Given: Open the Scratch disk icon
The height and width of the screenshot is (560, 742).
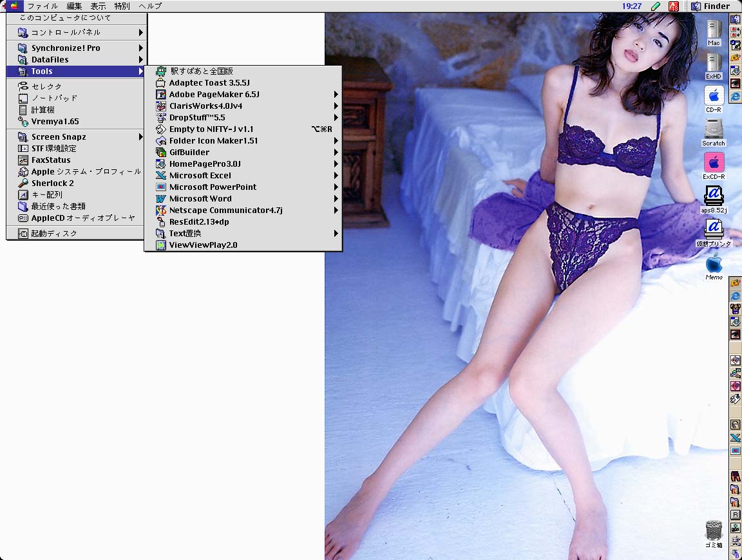Looking at the screenshot, I should 714,129.
